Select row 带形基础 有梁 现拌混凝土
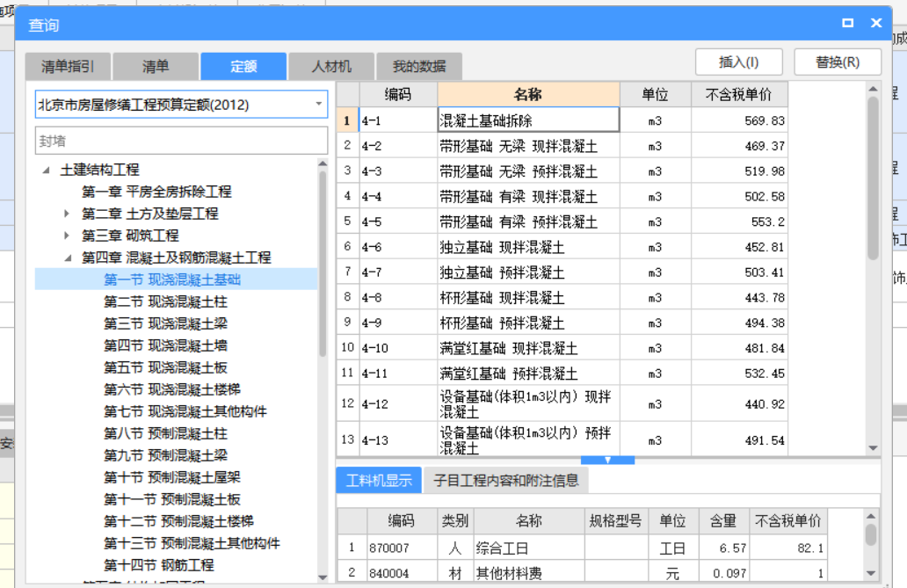Viewport: 907px width, 588px height. [x=562, y=197]
